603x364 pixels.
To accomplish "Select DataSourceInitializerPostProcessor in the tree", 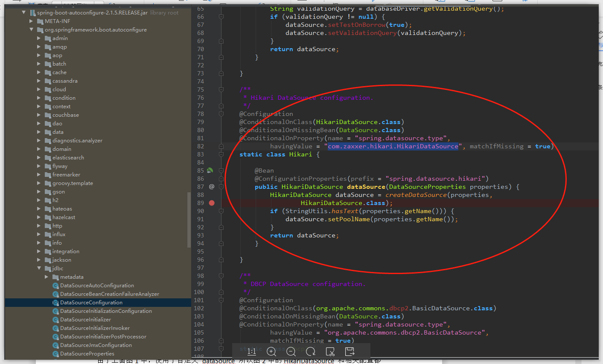I will (x=103, y=337).
